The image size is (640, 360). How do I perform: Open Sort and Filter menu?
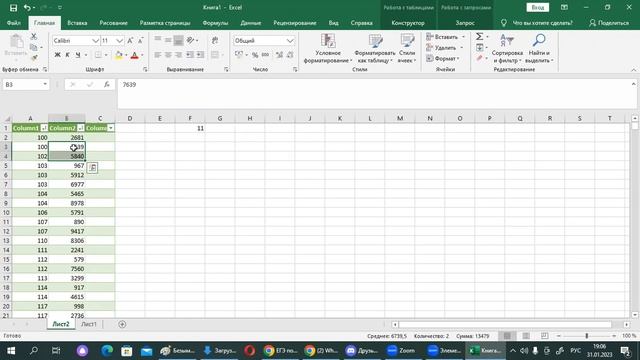coord(507,49)
